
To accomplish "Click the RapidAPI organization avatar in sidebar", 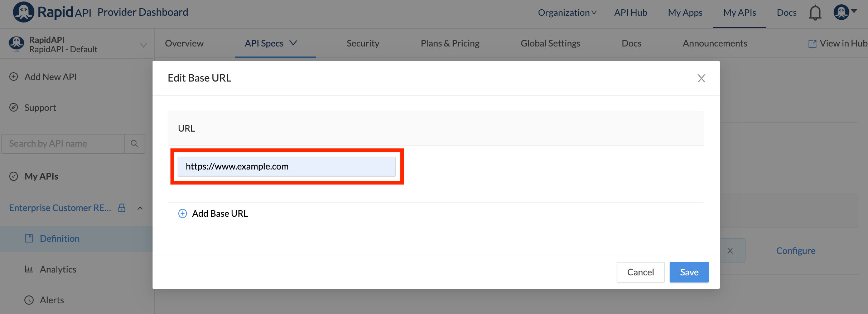I will pos(16,44).
